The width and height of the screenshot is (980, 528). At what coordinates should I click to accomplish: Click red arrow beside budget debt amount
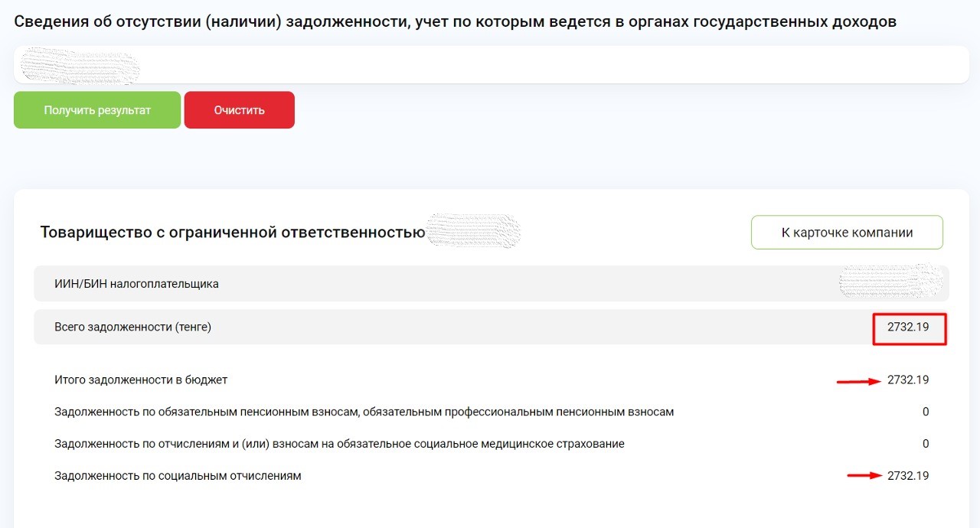[857, 380]
